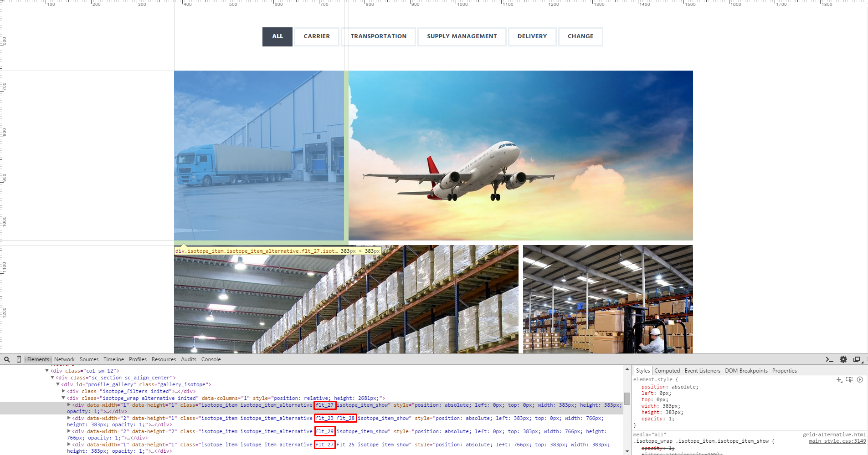This screenshot has height=455, width=868.
Task: Filter gallery by SUPPLY MANAGEMENT
Action: tap(462, 36)
